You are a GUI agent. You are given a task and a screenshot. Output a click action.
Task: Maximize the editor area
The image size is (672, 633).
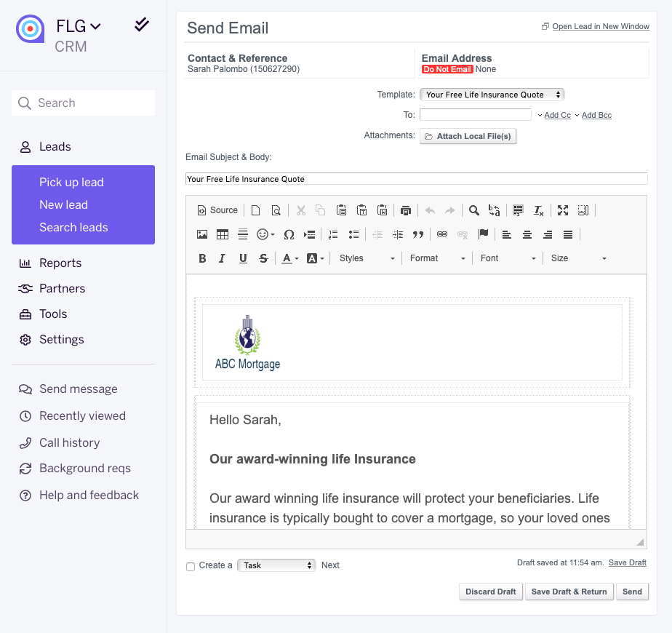[x=562, y=210]
